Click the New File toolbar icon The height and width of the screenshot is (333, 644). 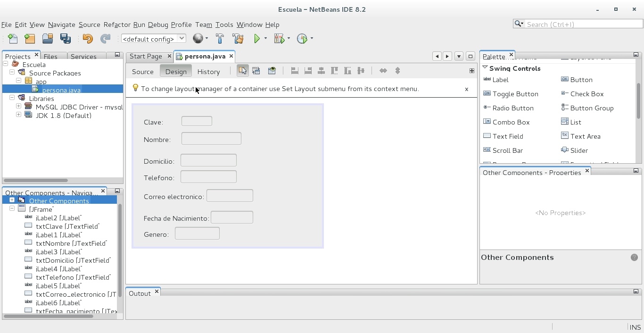pyautogui.click(x=13, y=39)
